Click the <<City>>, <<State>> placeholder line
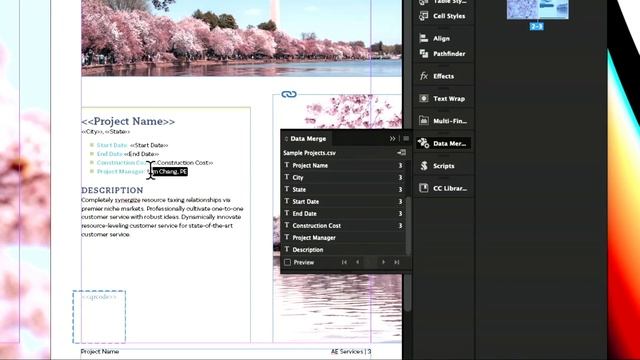 [106, 132]
